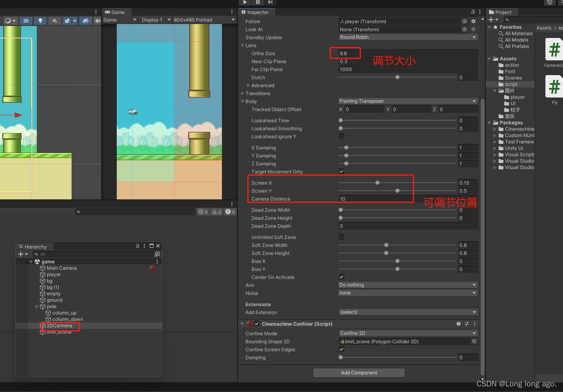Collapse the game scene in Hierarchy
Screen dimensions: 563x392
pyautogui.click(x=31, y=262)
